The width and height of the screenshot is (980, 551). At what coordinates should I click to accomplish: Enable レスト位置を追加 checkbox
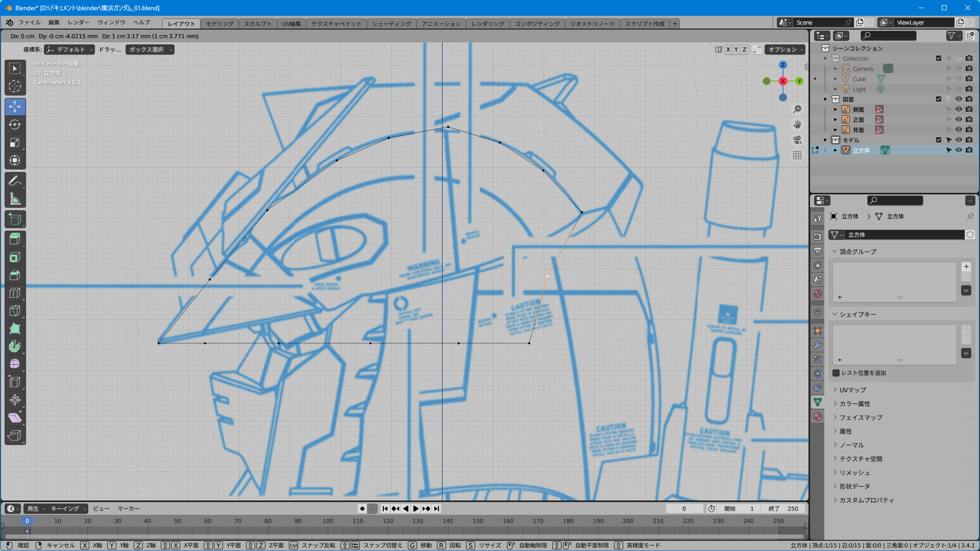click(836, 373)
